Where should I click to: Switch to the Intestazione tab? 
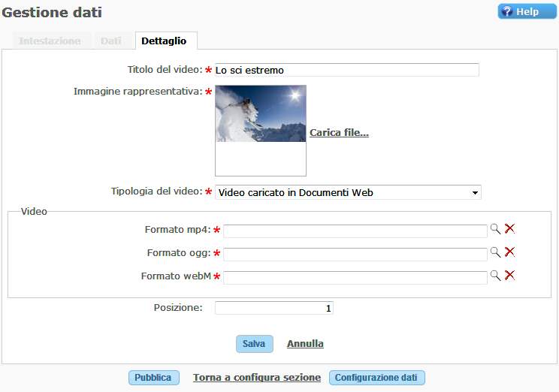point(50,41)
